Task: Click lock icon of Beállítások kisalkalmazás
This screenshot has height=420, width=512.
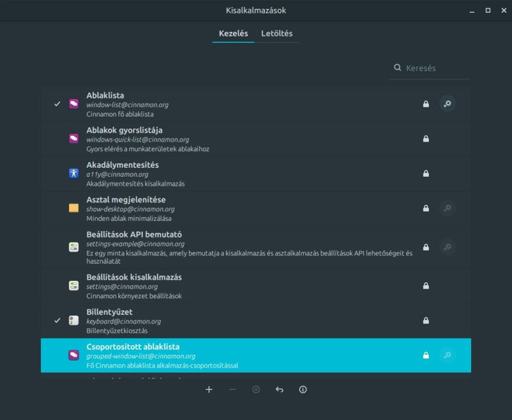Action: tap(426, 286)
